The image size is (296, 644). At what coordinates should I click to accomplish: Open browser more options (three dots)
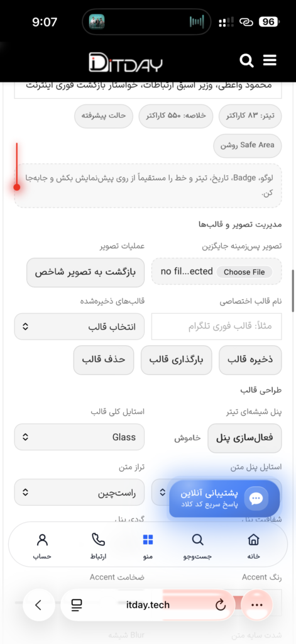click(256, 605)
